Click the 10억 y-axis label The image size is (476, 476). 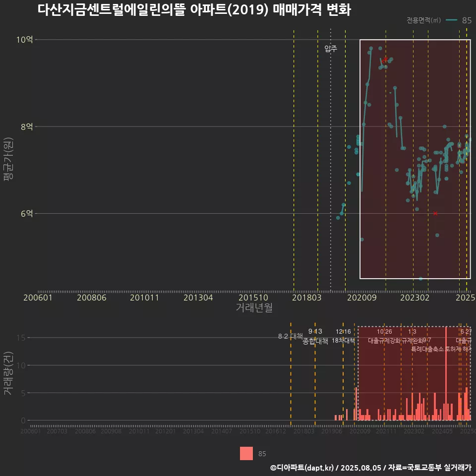point(25,40)
